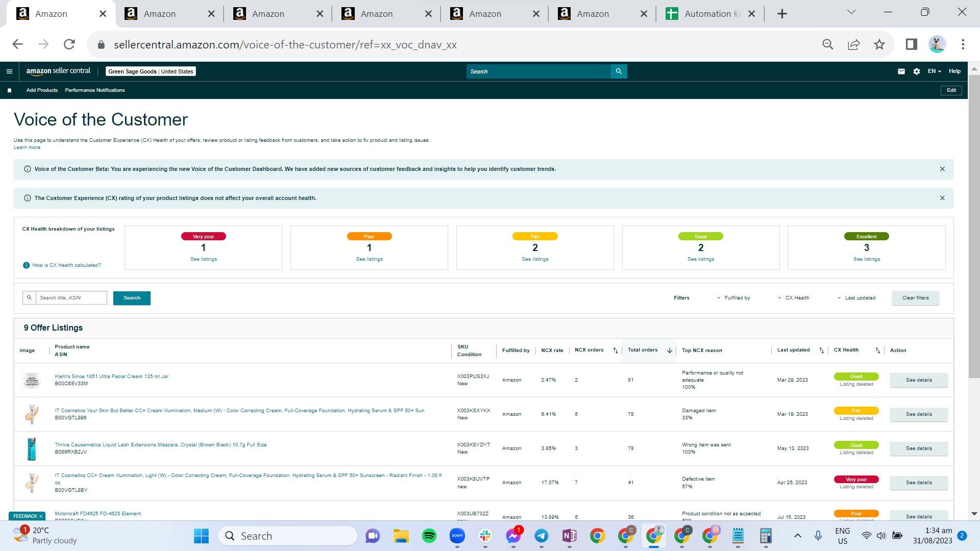Viewport: 980px width, 551px height.
Task: See listings under the Excellent rating
Action: click(867, 259)
